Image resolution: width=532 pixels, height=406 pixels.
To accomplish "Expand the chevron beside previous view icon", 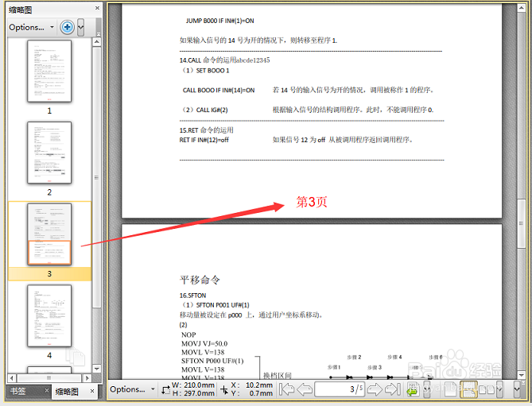I will [x=427, y=389].
